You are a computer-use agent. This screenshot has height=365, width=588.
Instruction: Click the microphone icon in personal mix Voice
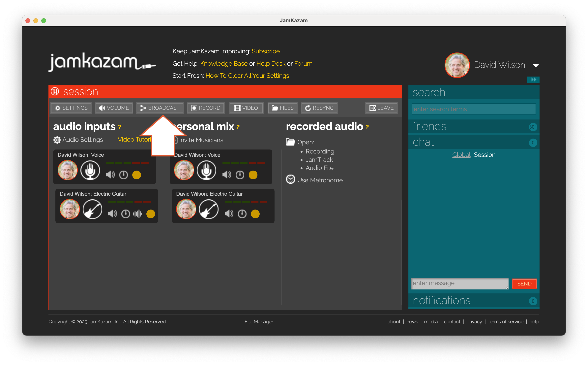[206, 170]
